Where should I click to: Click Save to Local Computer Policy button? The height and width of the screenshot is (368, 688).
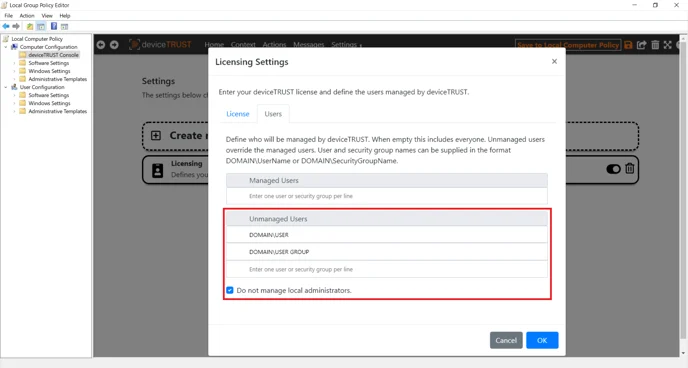(568, 45)
